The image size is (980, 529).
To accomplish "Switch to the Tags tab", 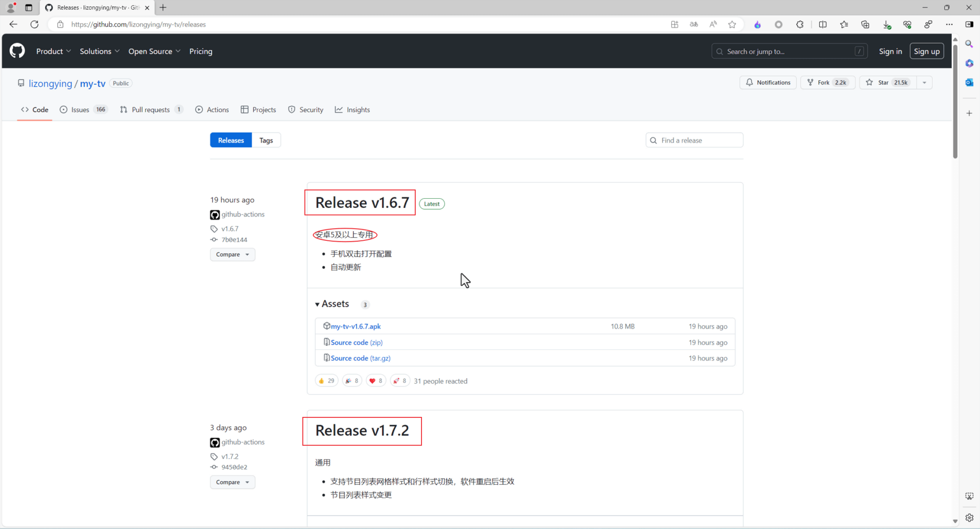I will [x=266, y=140].
